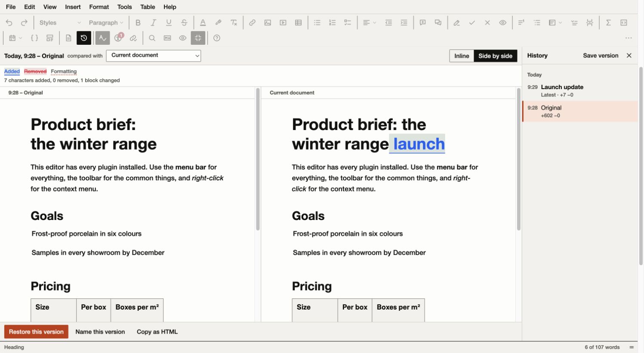Clear formatting with the Tx icon
The width and height of the screenshot is (644, 353).
tap(234, 23)
